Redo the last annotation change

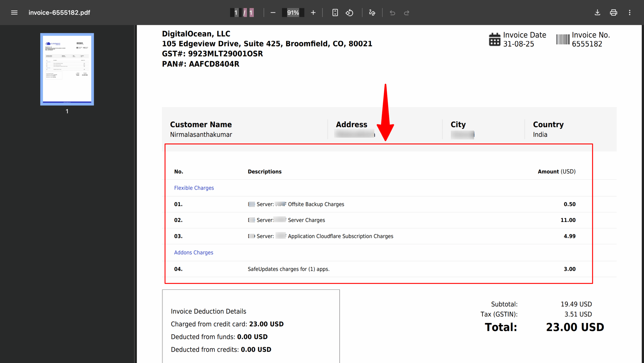407,13
